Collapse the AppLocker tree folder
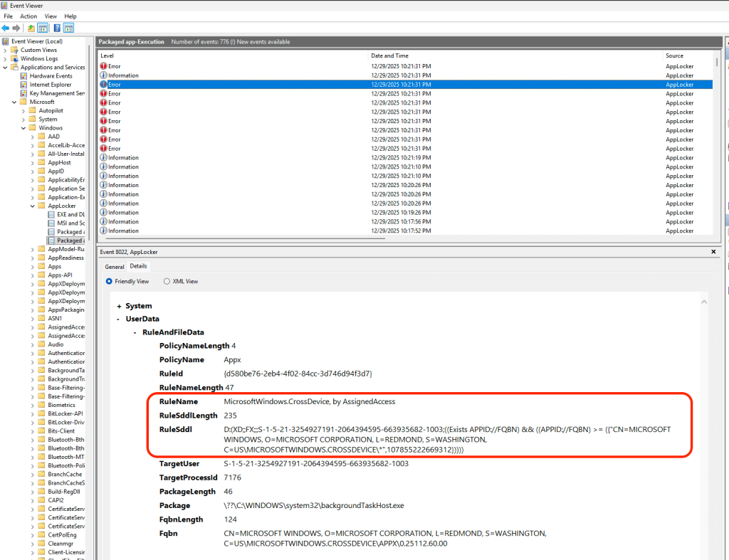The width and height of the screenshot is (729, 560). coord(33,206)
